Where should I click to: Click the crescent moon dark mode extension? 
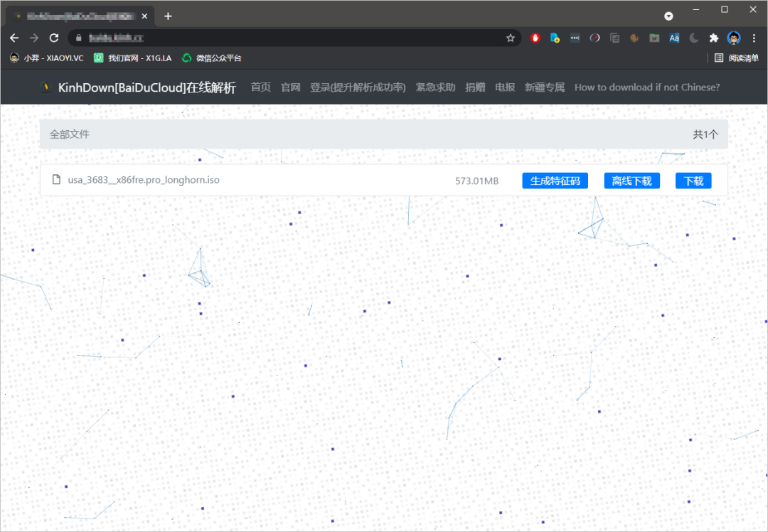(x=694, y=38)
